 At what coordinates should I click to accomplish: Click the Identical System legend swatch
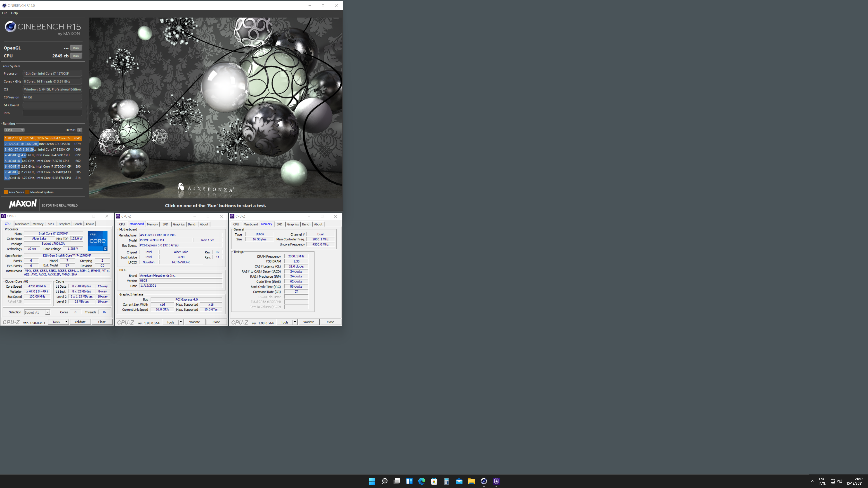click(27, 192)
